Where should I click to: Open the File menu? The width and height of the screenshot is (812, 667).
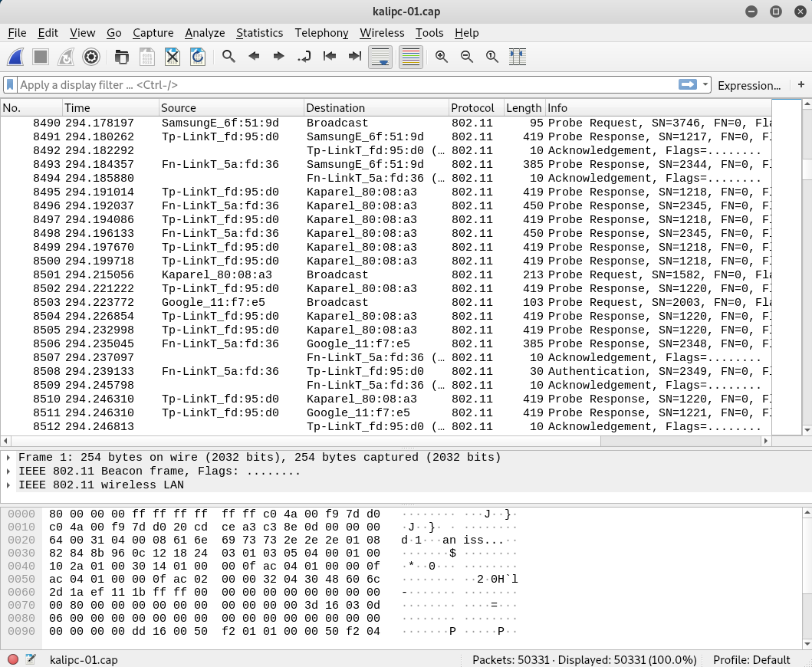pyautogui.click(x=17, y=33)
